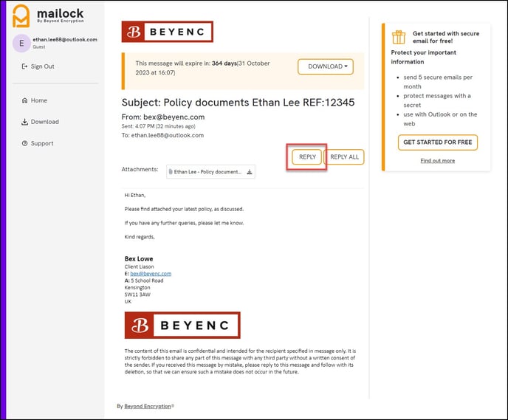This screenshot has height=420, width=508.
Task: Open Support in sidebar
Action: (x=38, y=143)
